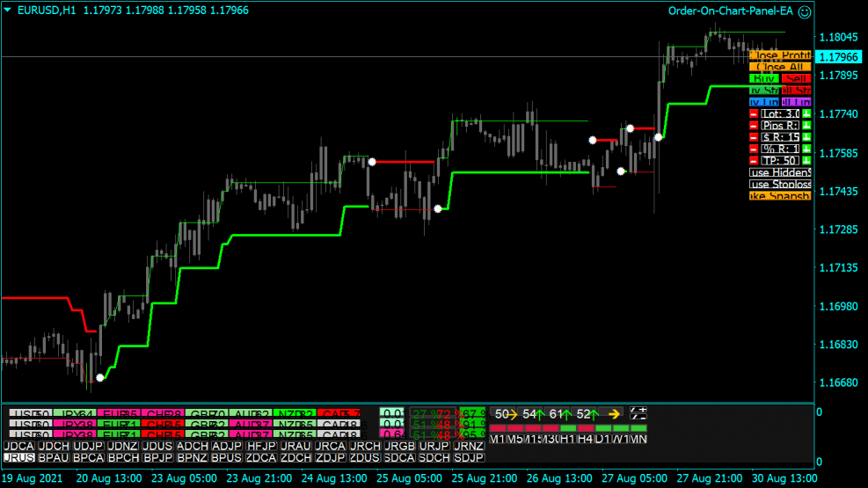Screen dimensions: 868x488
Task: Select the H4 timeframe button
Action: pyautogui.click(x=585, y=439)
